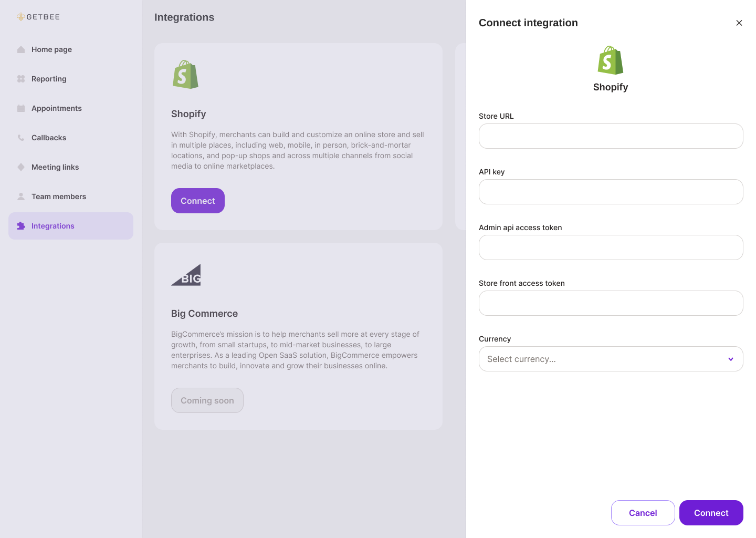The width and height of the screenshot is (756, 538).
Task: Focus the API key input field
Action: [611, 192]
